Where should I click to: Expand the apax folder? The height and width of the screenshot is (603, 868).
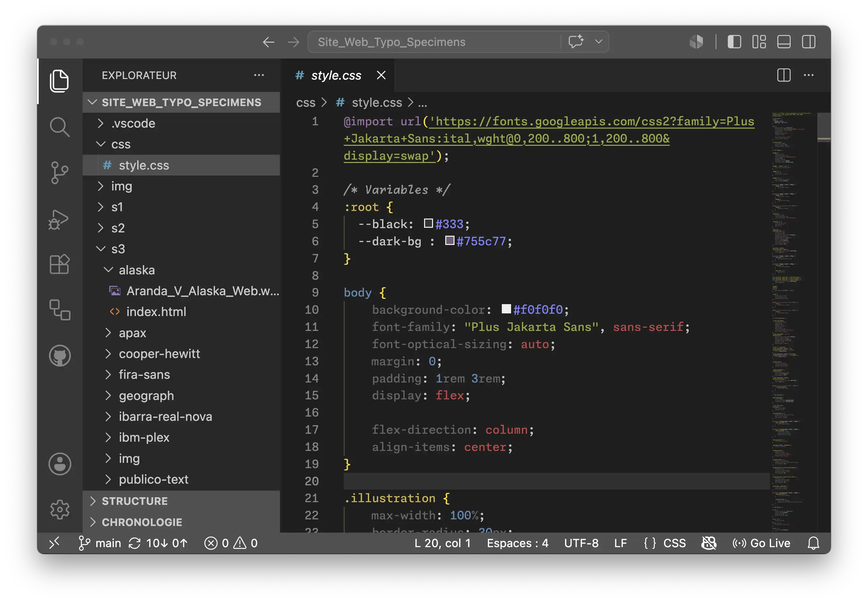tap(181, 333)
